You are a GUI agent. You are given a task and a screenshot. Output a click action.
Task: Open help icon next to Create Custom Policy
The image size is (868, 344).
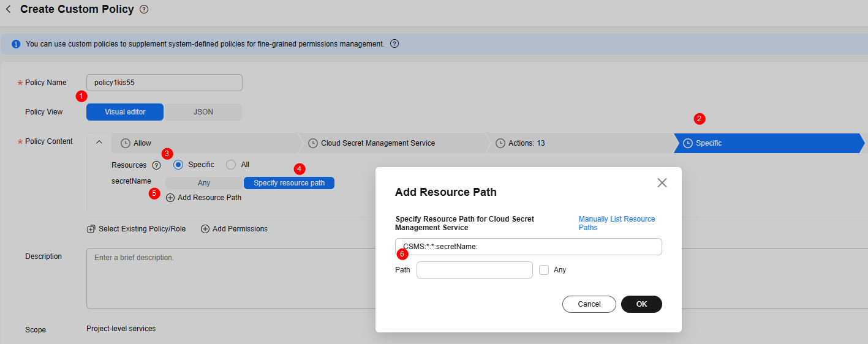pos(144,10)
